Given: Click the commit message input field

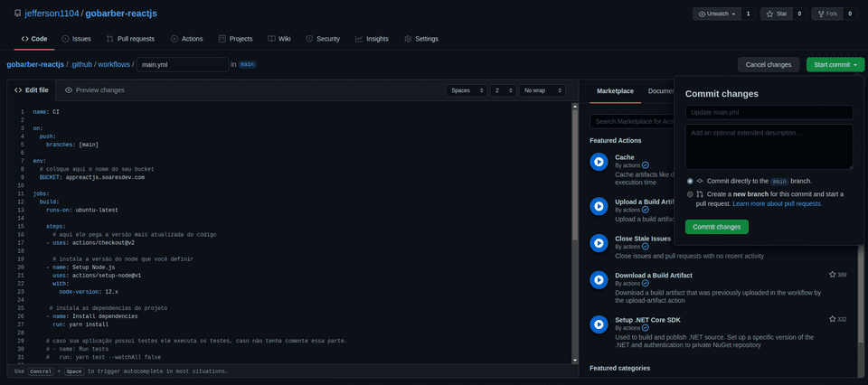Looking at the screenshot, I should 769,112.
